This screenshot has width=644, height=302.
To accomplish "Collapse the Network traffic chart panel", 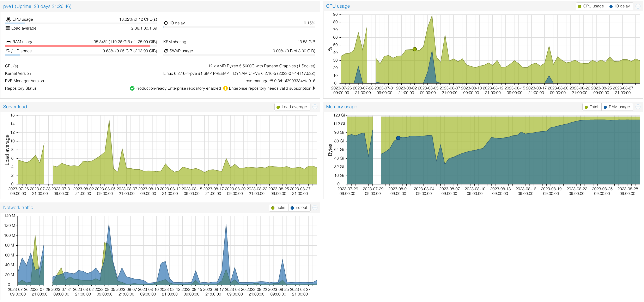I will [x=315, y=208].
